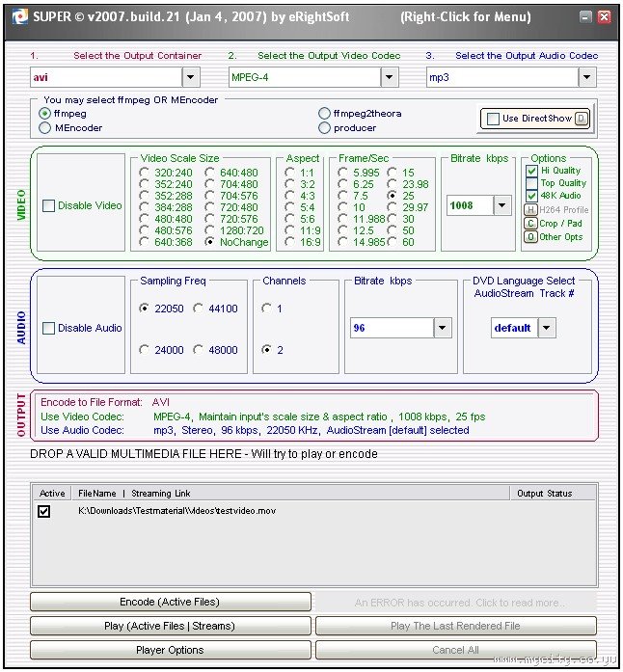
Task: Click the DROP A VALID MULTIMEDIA FILE text
Action: [203, 454]
